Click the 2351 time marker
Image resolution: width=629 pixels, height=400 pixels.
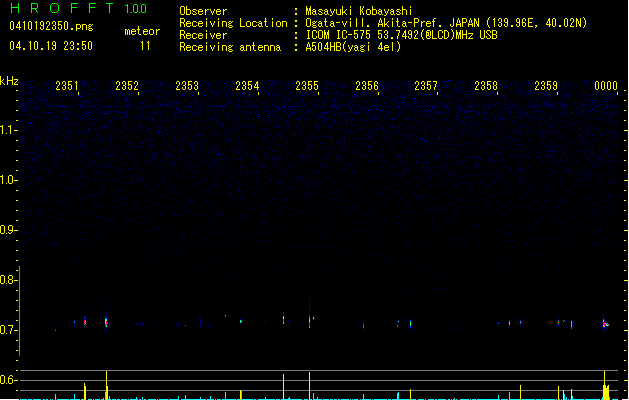67,86
